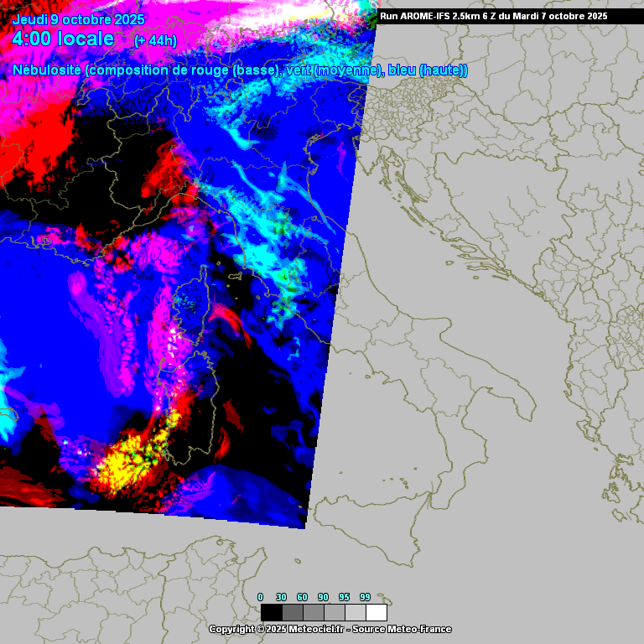Click the '(+ 44h)' forecast offset label
Image resolution: width=644 pixels, height=644 pixels.
point(155,40)
